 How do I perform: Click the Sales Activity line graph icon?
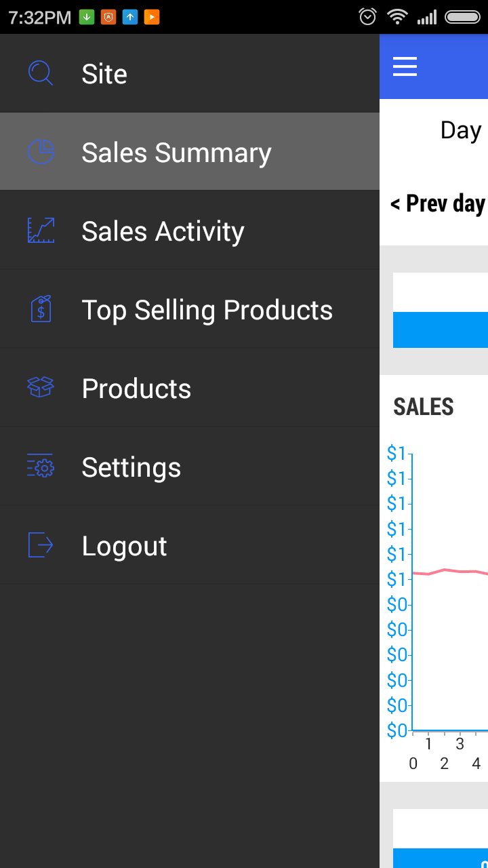pyautogui.click(x=41, y=231)
